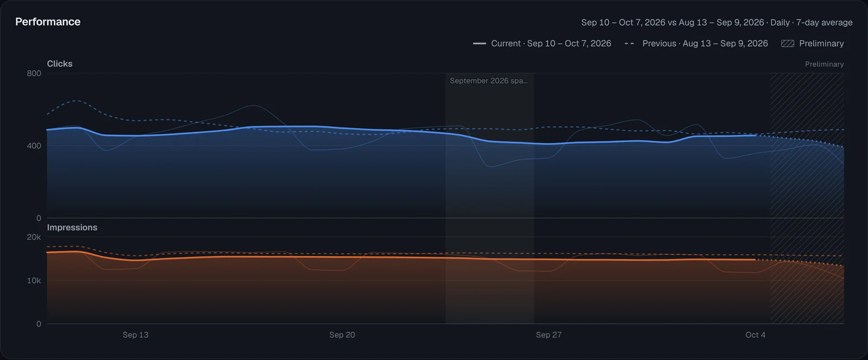Click the Sep 20 axis label

(x=342, y=335)
